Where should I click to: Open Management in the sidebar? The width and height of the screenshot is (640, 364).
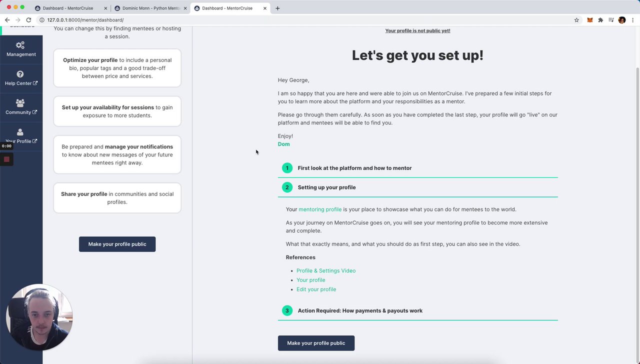pos(21,49)
